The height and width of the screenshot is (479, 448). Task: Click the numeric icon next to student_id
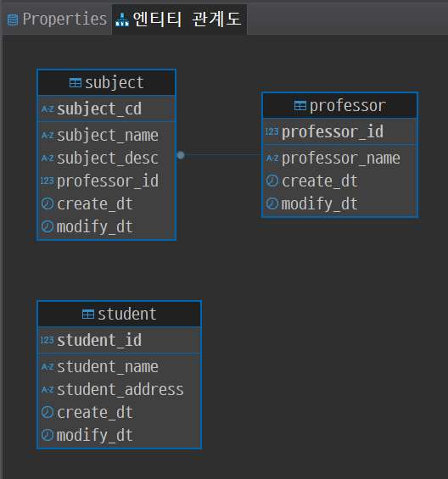(48, 340)
